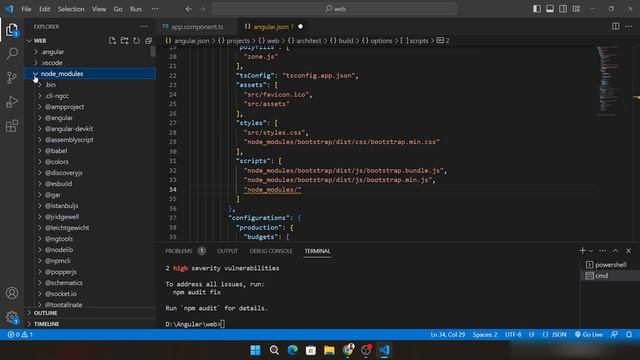Refresh the explorer tree

click(136, 40)
